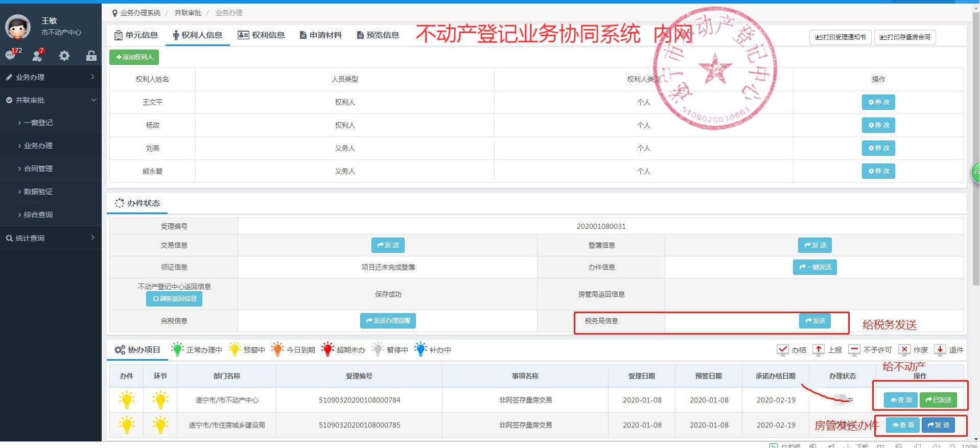This screenshot has height=448, width=980.
Task: Open the 申请材料 tab
Action: pyautogui.click(x=320, y=35)
